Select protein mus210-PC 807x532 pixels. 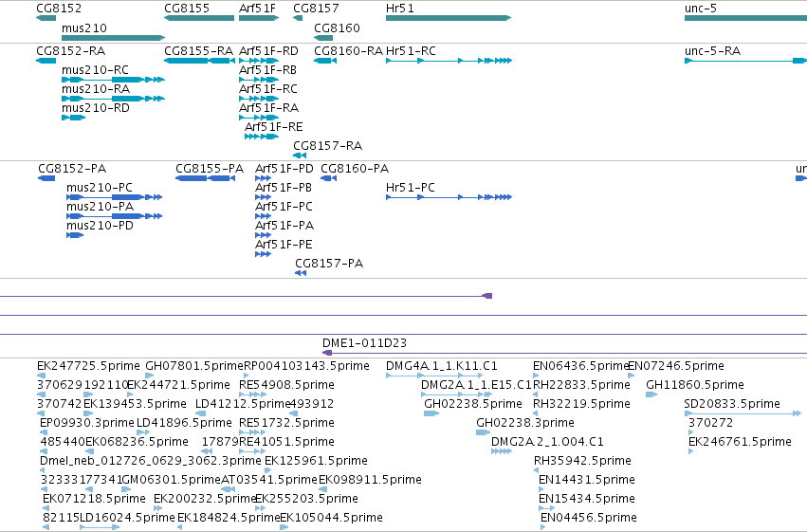tap(100, 188)
